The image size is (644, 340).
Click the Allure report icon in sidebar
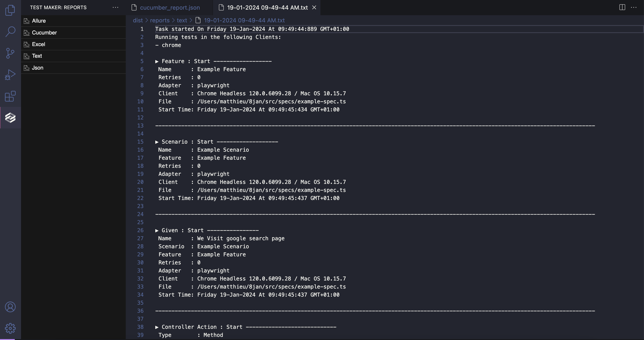26,20
